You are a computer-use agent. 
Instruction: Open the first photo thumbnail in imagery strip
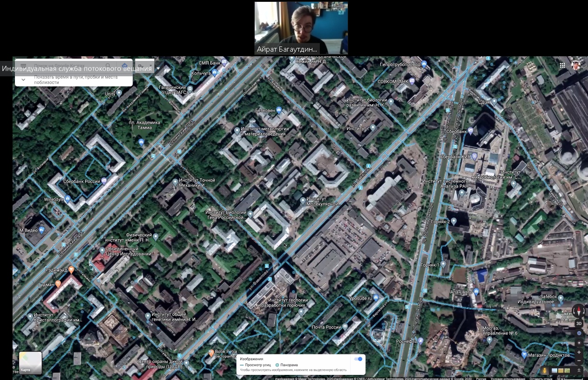point(554,371)
